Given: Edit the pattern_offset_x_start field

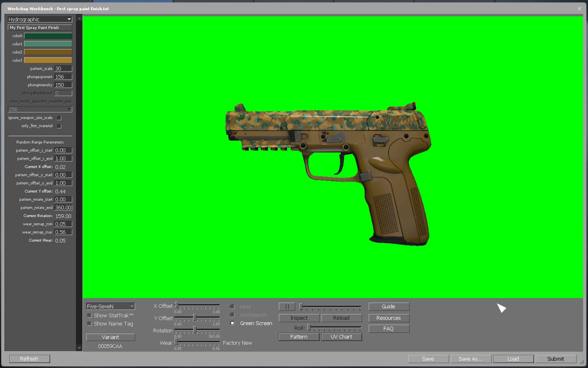Looking at the screenshot, I should coord(63,150).
